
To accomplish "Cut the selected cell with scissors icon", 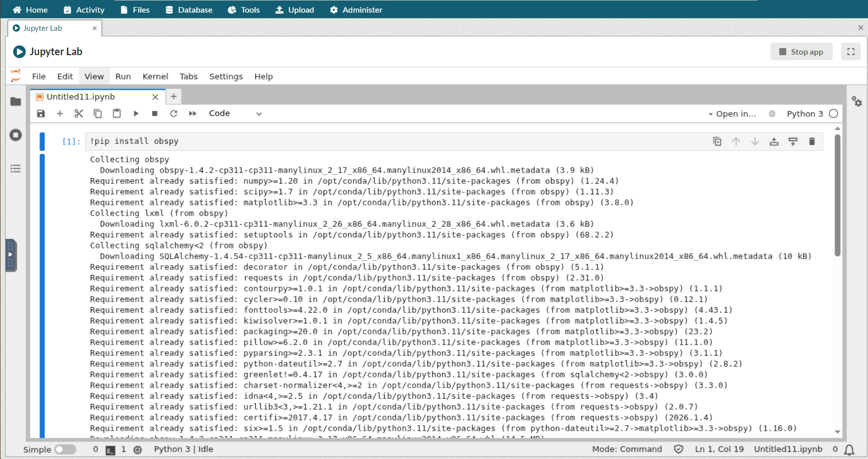I will pyautogui.click(x=78, y=113).
